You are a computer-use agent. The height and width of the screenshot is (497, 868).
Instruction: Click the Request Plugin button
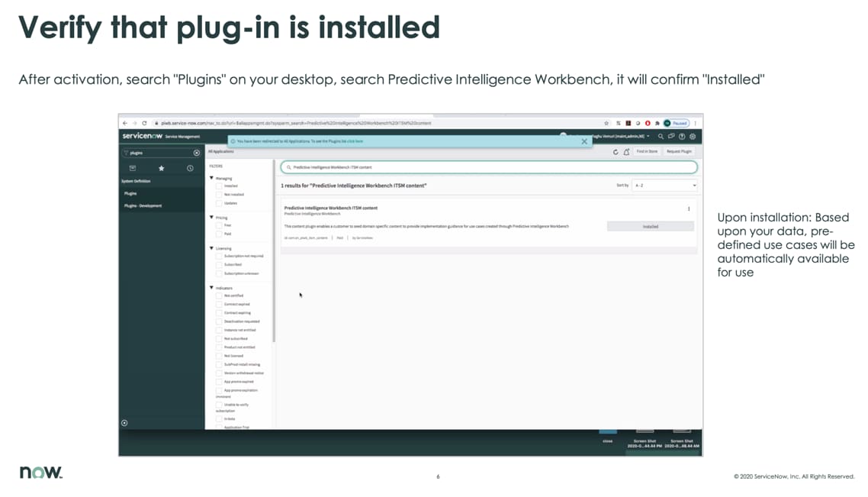679,151
